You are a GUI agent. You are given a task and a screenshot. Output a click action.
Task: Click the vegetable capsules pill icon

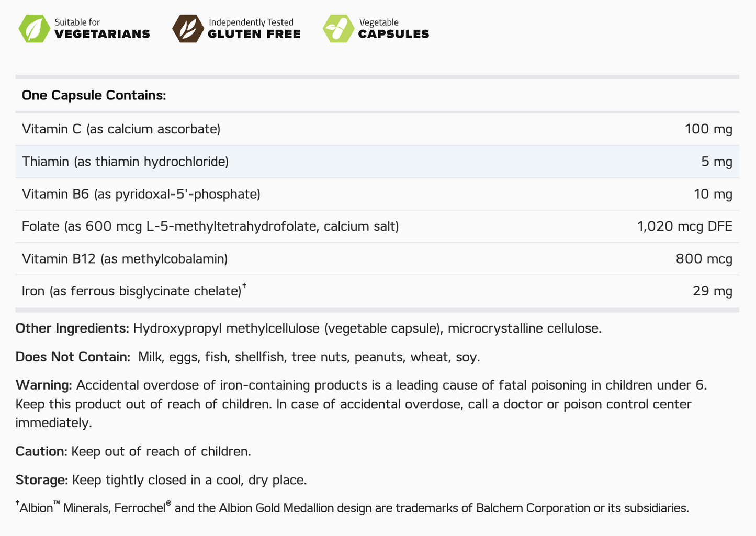338,29
